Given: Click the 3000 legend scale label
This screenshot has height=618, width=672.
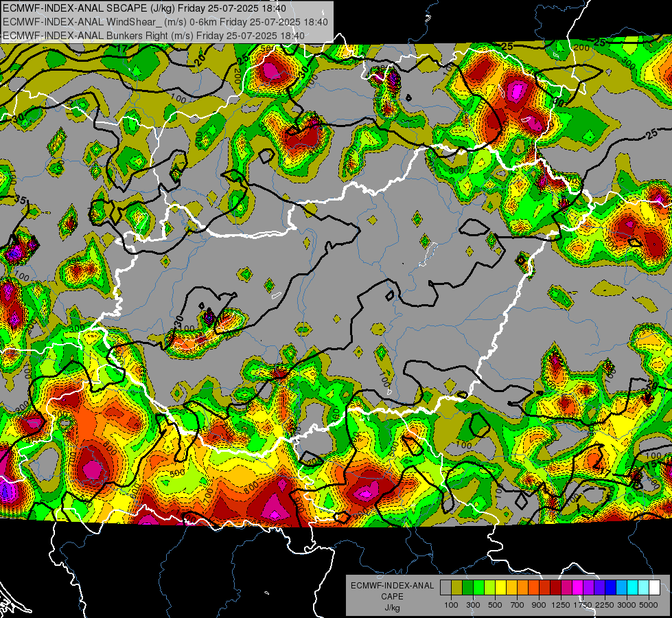Looking at the screenshot, I should [x=627, y=605].
